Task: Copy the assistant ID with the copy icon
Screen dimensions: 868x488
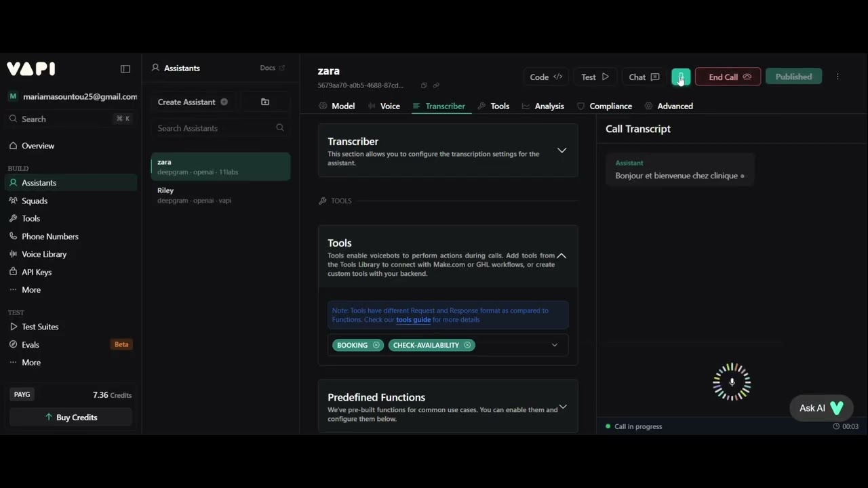Action: [424, 85]
